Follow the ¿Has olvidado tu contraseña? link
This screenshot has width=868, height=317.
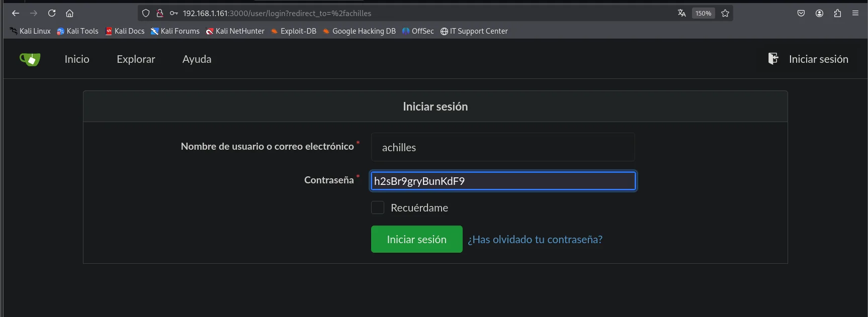(535, 240)
